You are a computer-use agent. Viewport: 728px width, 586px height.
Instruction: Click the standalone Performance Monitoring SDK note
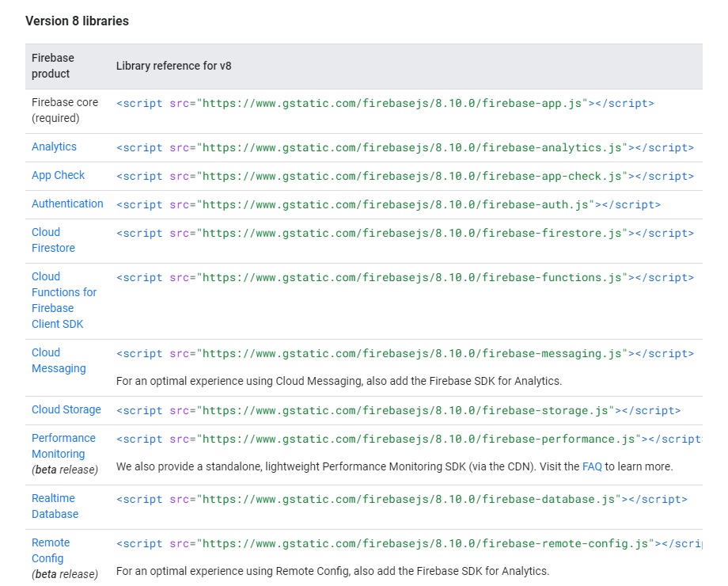(395, 466)
